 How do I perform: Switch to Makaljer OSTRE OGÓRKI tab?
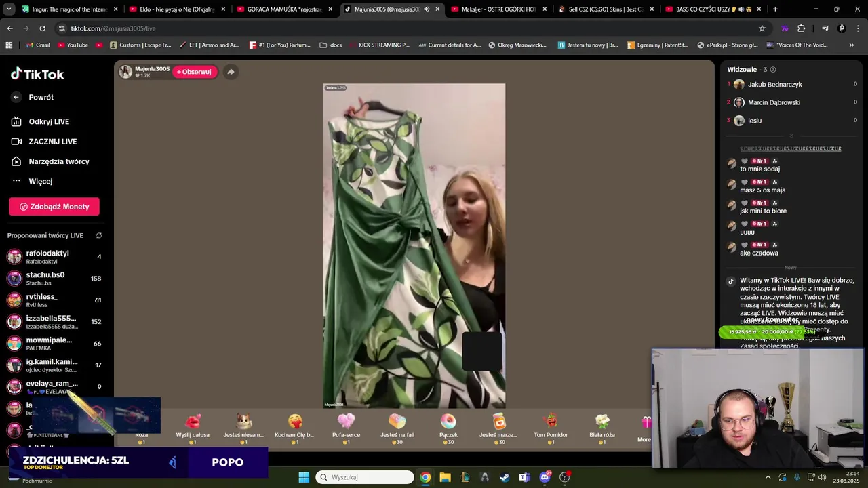[499, 9]
